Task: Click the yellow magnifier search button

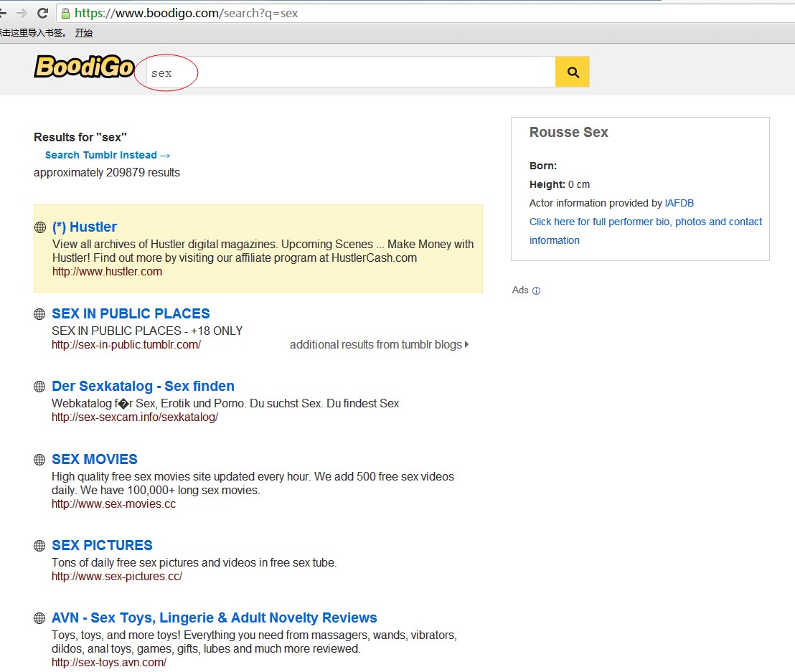Action: click(572, 72)
